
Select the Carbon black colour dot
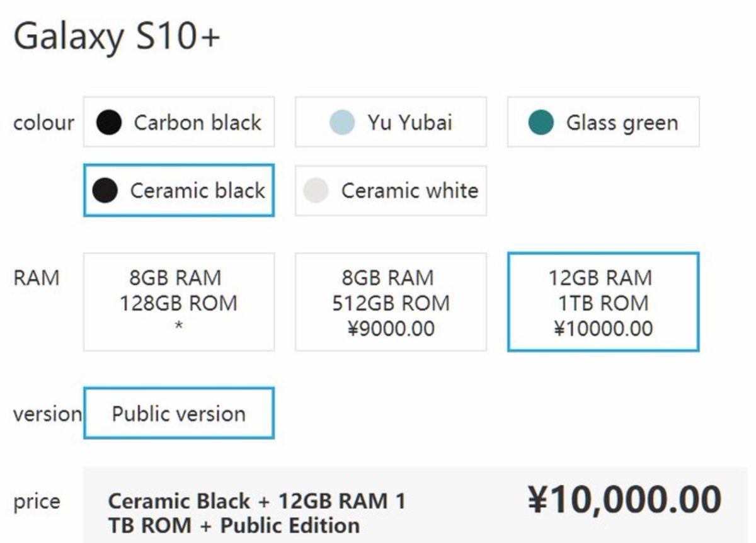coord(108,123)
